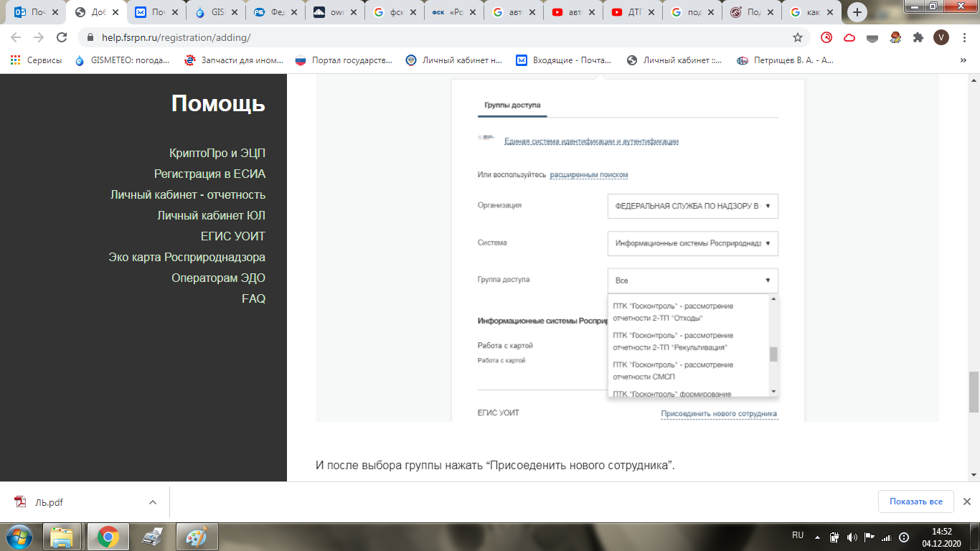Open the FAQ sidebar link
The height and width of the screenshot is (551, 980).
pyautogui.click(x=253, y=298)
